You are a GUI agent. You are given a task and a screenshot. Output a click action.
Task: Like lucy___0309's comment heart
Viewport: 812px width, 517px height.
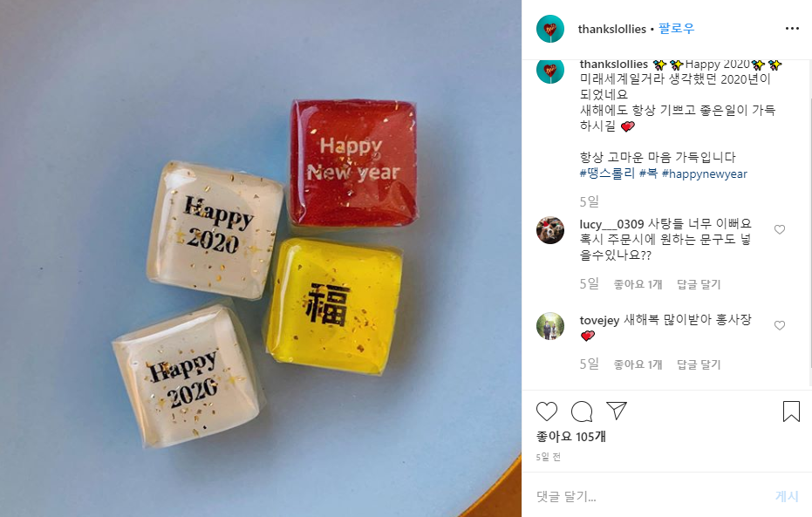coord(780,229)
